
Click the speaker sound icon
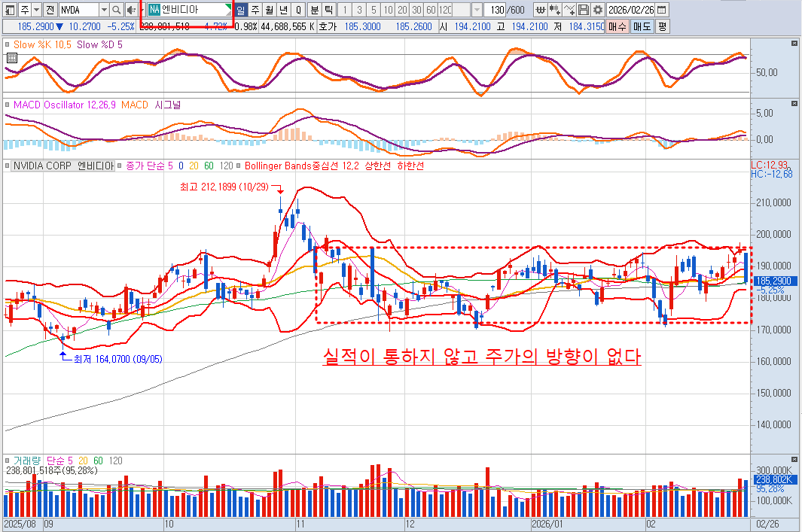[x=131, y=10]
